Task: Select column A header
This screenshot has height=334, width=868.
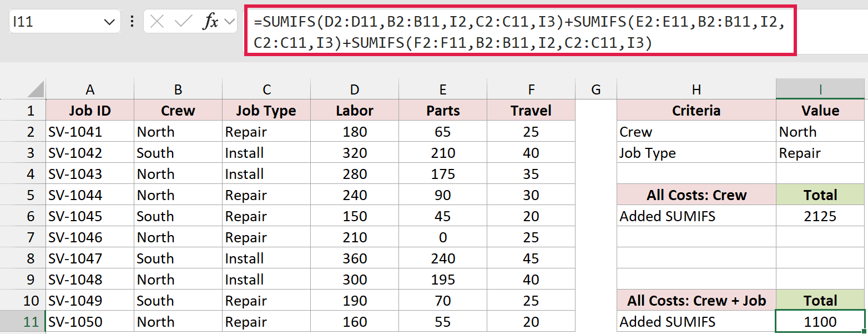Action: click(x=90, y=89)
